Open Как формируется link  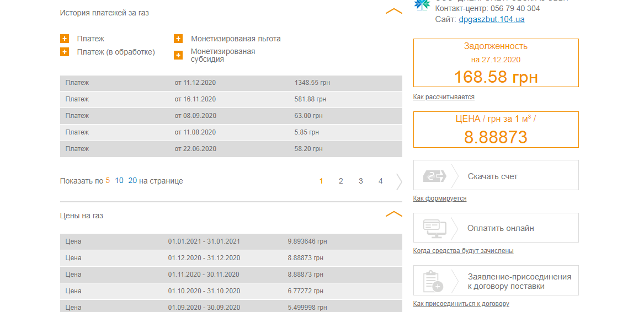(x=440, y=198)
